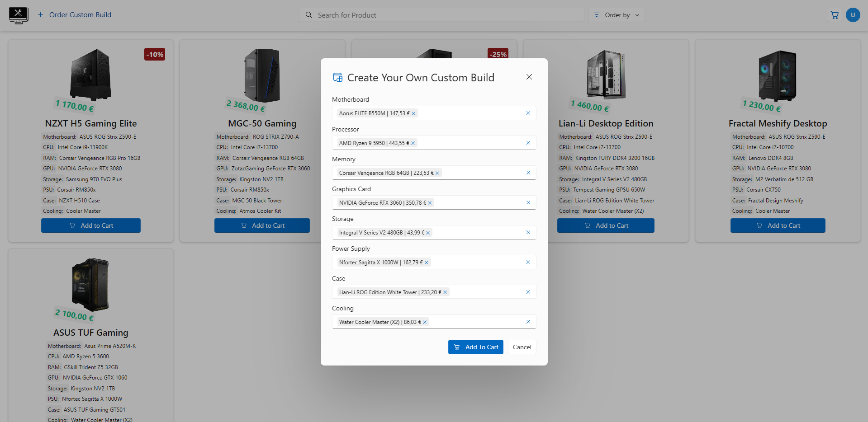868x422 pixels.
Task: Click the -25% discount badge
Action: 498,54
